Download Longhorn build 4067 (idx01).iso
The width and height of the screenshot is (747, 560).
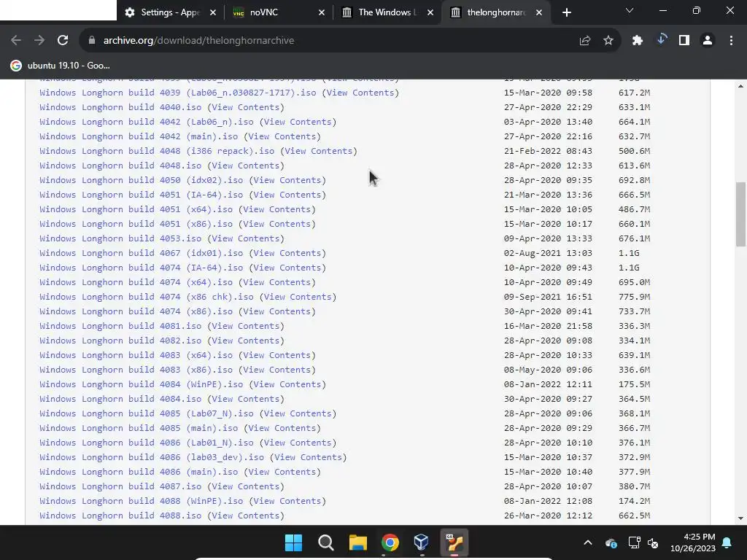click(141, 253)
